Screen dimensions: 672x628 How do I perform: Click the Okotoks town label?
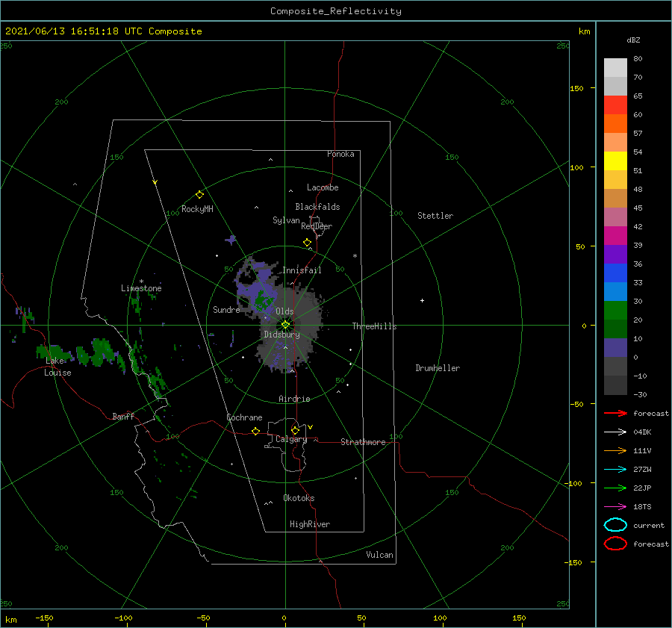point(299,498)
